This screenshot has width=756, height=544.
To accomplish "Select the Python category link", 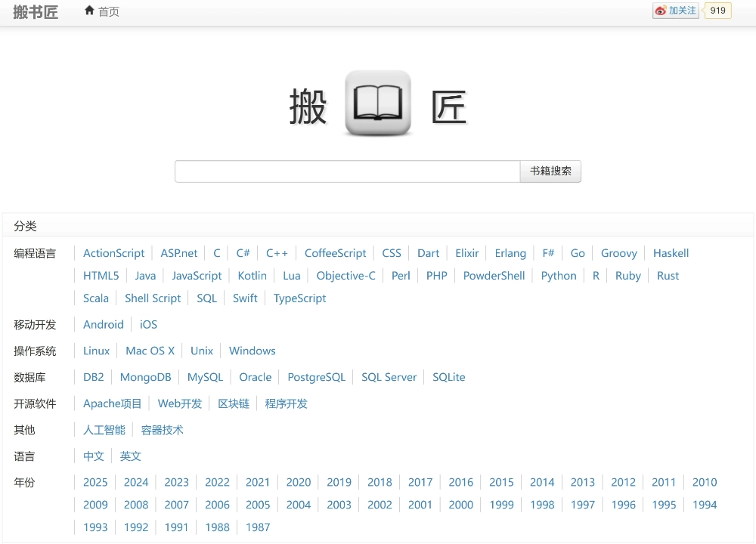I will (559, 275).
